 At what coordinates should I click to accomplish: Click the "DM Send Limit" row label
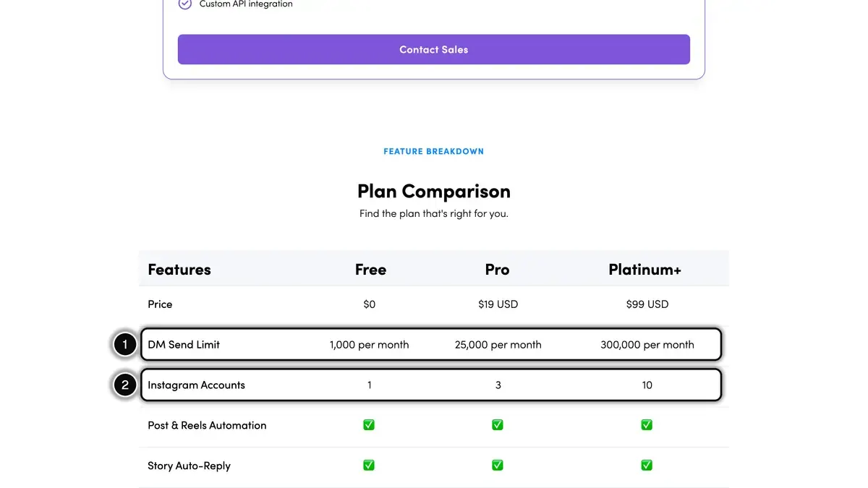(x=184, y=345)
